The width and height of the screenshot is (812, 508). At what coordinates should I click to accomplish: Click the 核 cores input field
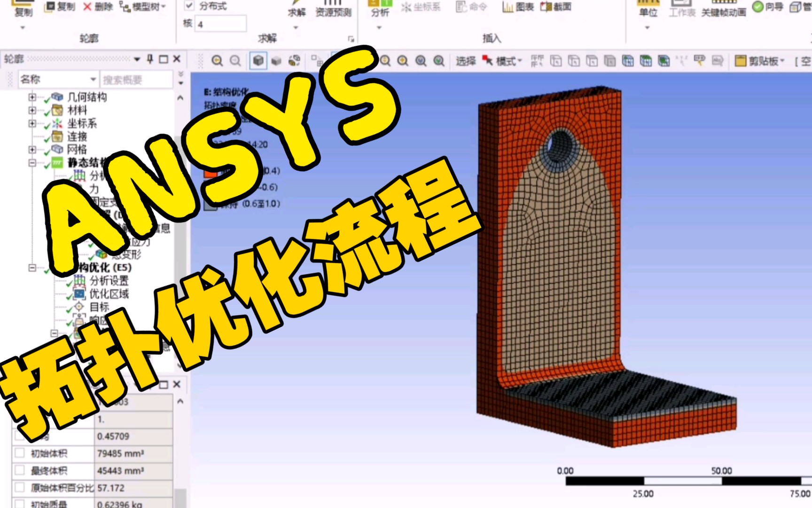(220, 24)
